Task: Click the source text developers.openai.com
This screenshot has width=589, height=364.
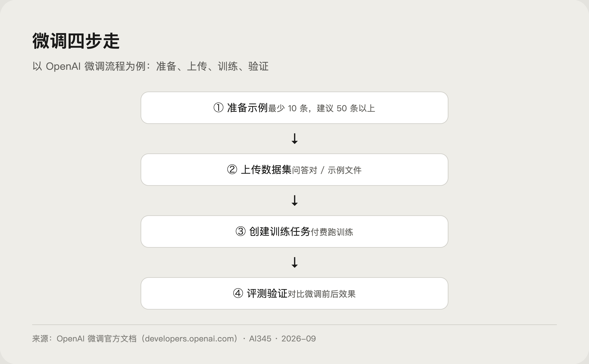Action: 189,339
